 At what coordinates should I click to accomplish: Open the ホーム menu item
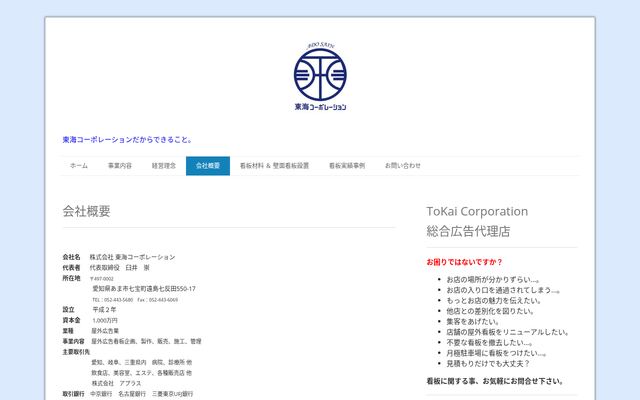point(79,166)
